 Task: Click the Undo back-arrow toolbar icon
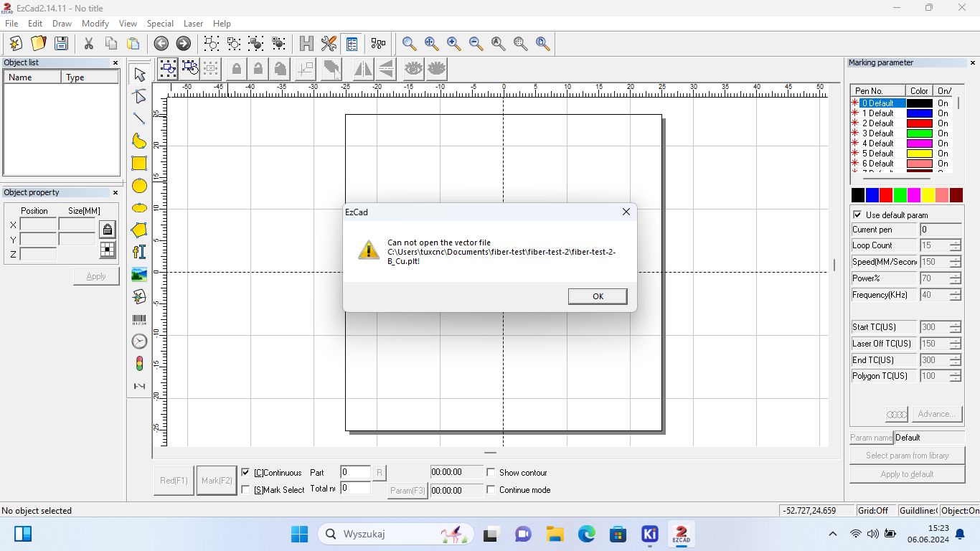point(161,43)
